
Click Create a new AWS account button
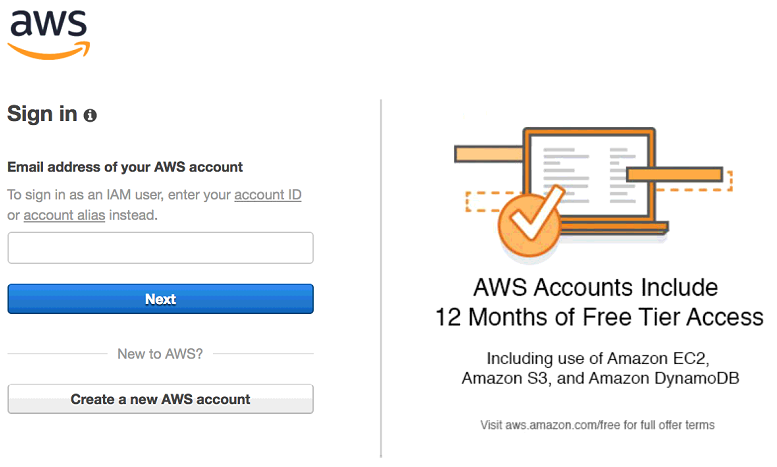[161, 399]
